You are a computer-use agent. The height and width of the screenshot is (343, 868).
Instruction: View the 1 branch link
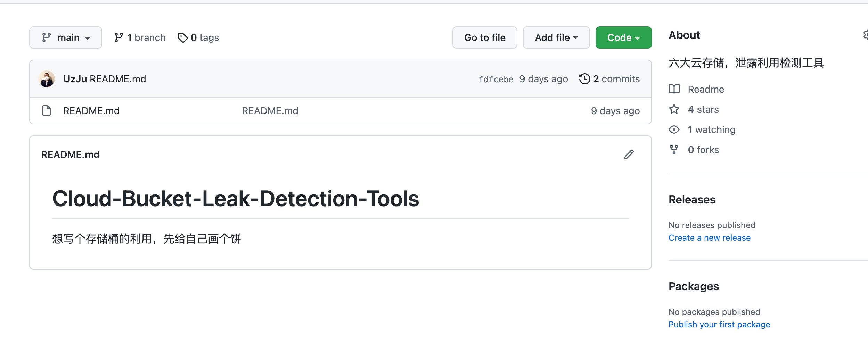tap(140, 37)
